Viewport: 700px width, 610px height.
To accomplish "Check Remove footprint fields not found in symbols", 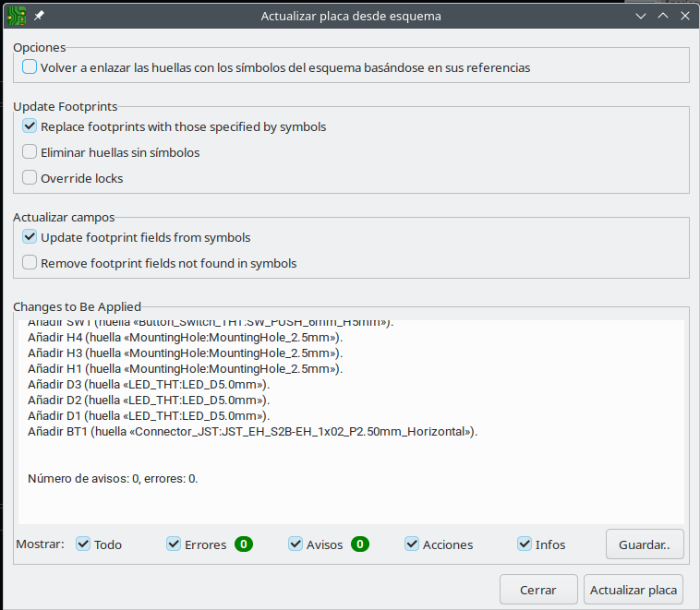I will [x=30, y=263].
